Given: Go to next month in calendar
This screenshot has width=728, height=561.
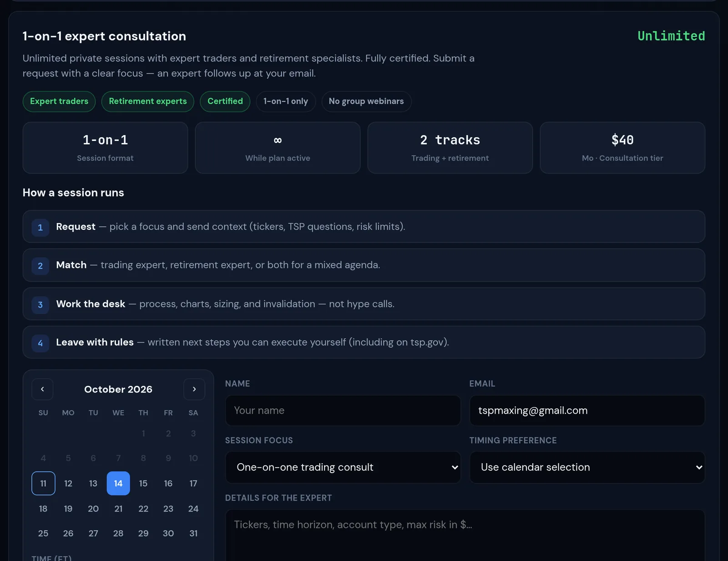Looking at the screenshot, I should (194, 389).
